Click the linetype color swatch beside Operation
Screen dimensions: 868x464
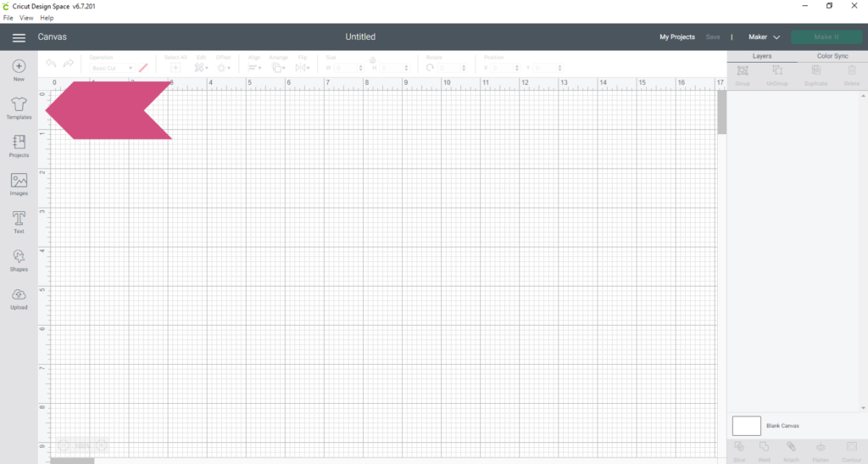pos(143,68)
